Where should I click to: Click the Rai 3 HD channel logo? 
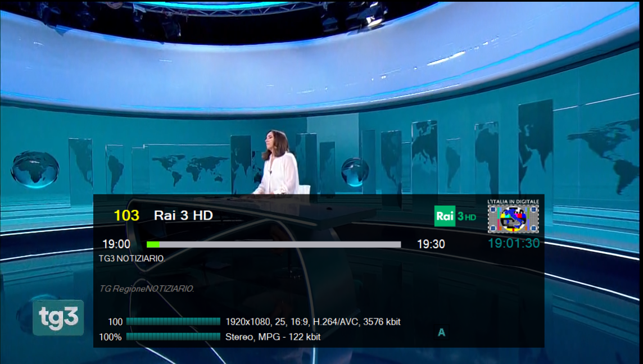click(455, 216)
